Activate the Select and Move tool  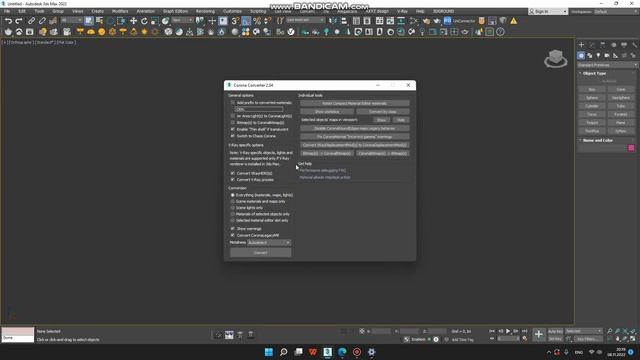click(x=133, y=21)
